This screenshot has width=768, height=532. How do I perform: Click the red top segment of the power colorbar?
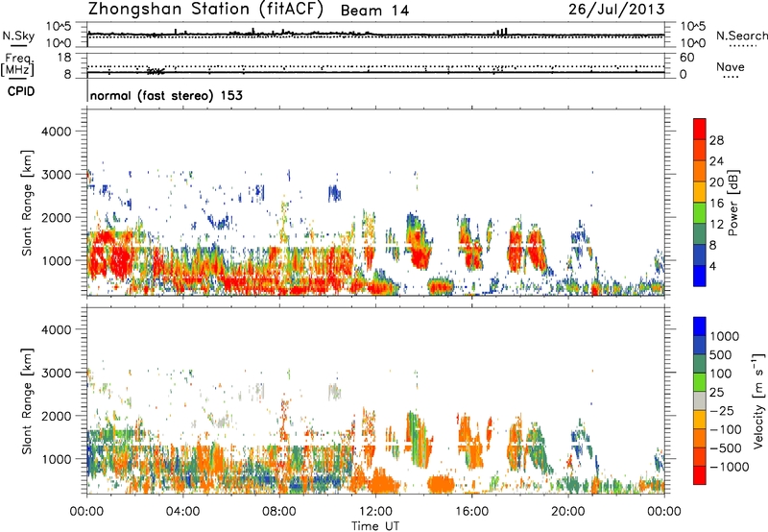700,129
